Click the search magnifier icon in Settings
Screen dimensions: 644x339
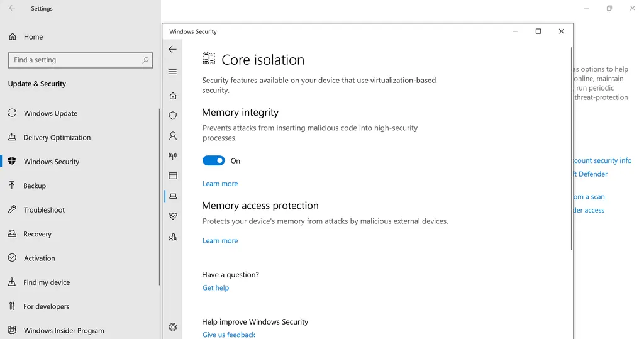tap(145, 60)
